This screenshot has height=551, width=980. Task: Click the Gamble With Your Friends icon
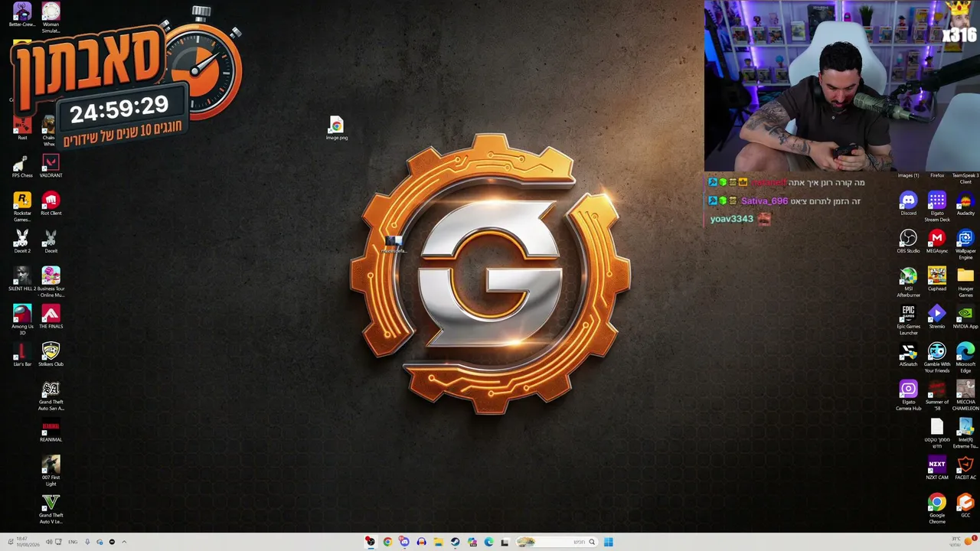coord(937,357)
